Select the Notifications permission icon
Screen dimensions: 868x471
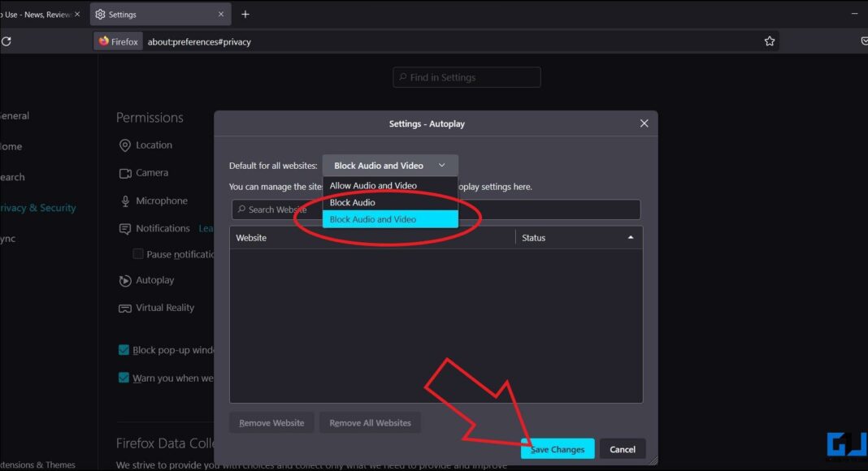[x=125, y=228]
